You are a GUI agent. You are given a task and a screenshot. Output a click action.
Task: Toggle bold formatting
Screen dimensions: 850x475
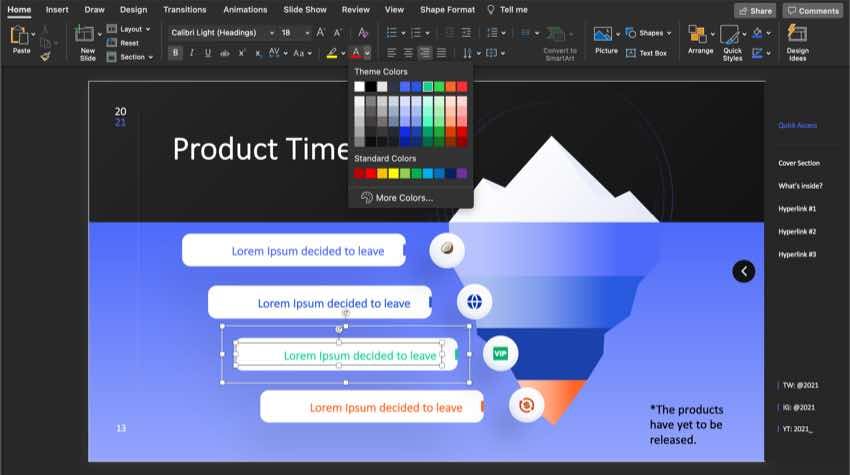pos(176,53)
